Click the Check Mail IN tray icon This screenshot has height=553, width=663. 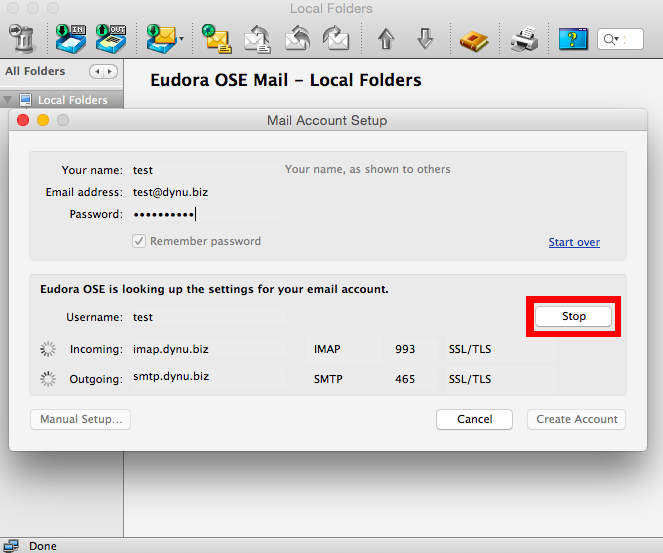(x=71, y=38)
